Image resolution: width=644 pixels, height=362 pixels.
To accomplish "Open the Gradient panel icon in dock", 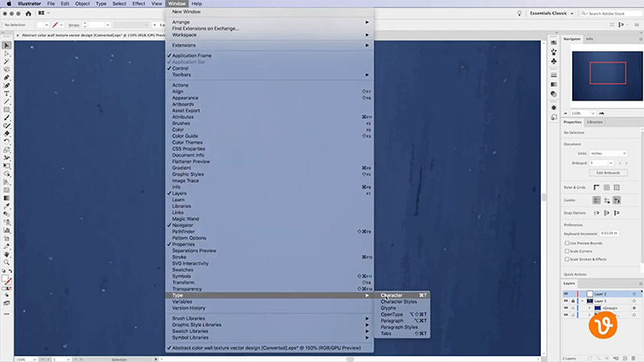I will click(554, 84).
